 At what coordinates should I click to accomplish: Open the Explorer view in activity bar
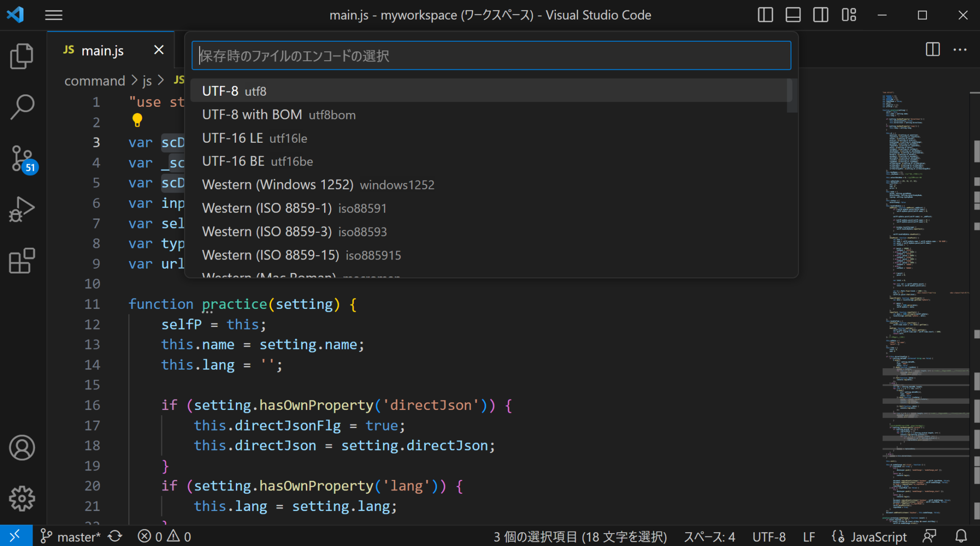pyautogui.click(x=22, y=57)
